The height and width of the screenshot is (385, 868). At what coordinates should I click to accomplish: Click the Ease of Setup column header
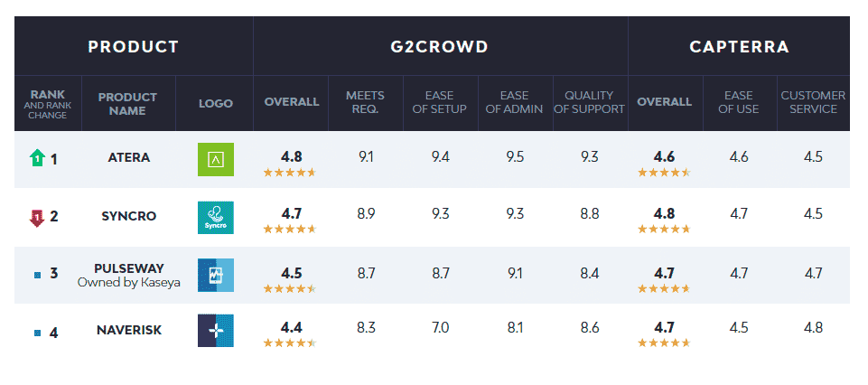tap(440, 102)
